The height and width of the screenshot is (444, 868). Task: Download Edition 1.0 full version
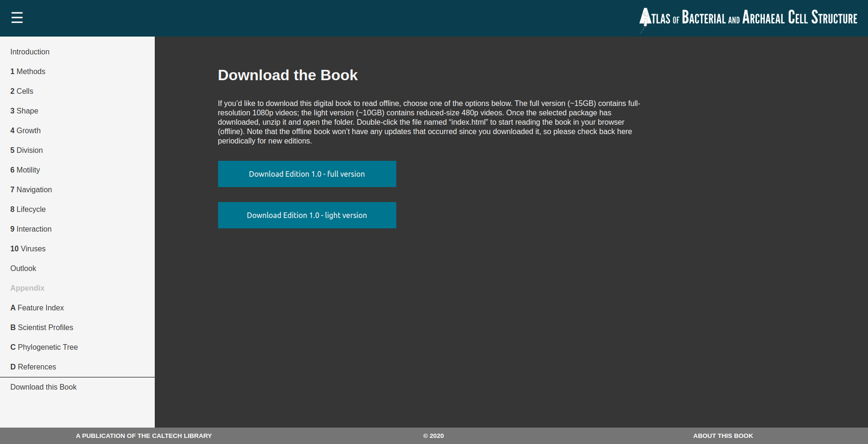tap(307, 174)
